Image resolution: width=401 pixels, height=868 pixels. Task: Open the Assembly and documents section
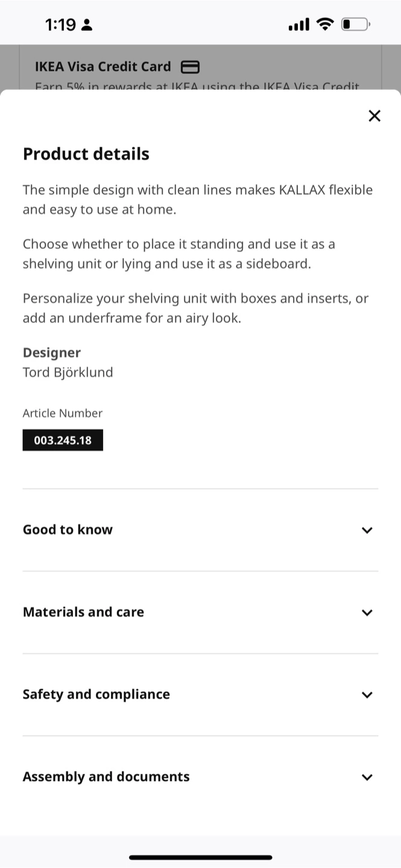point(200,776)
